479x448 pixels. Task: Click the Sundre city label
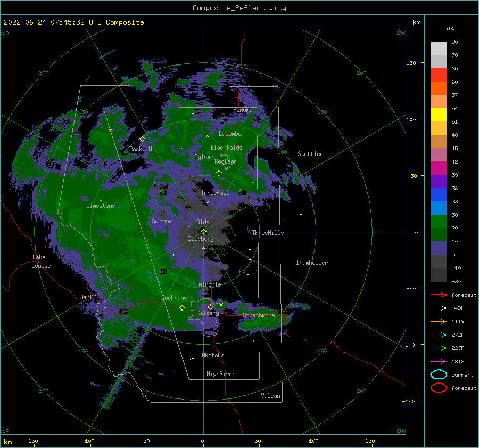[161, 221]
